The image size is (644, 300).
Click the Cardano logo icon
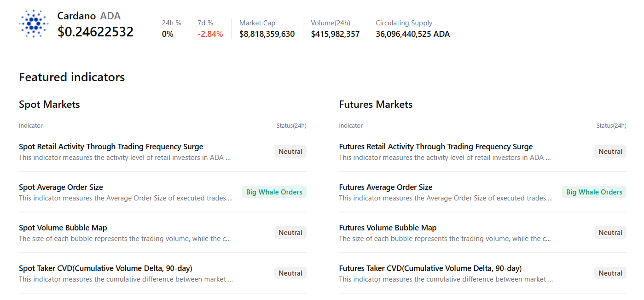click(x=34, y=24)
